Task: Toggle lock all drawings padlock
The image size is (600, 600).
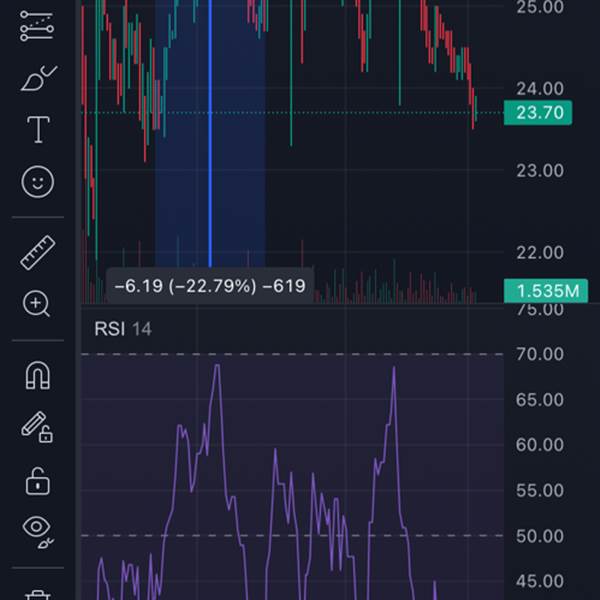Action: tap(38, 480)
